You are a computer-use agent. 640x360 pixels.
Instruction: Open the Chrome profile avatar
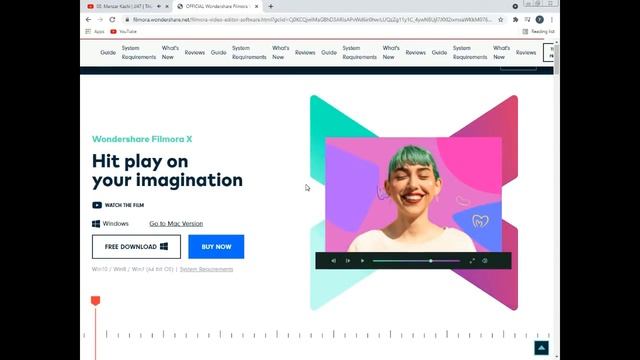(540, 20)
